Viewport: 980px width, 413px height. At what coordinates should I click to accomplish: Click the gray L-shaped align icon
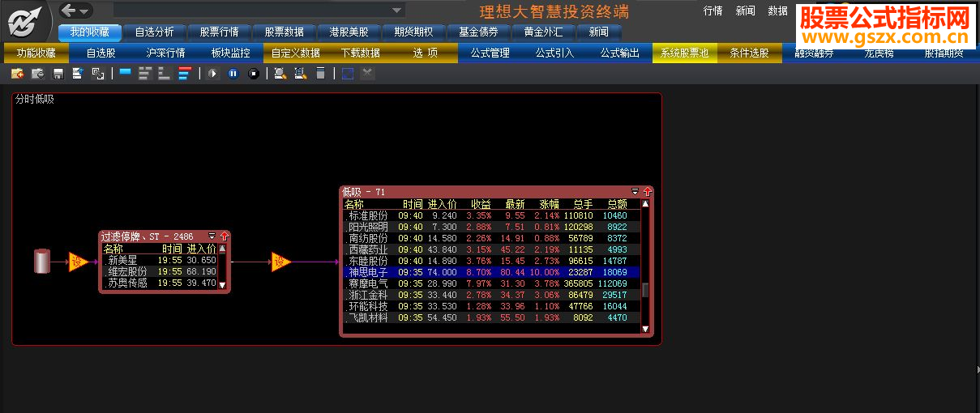(x=164, y=74)
